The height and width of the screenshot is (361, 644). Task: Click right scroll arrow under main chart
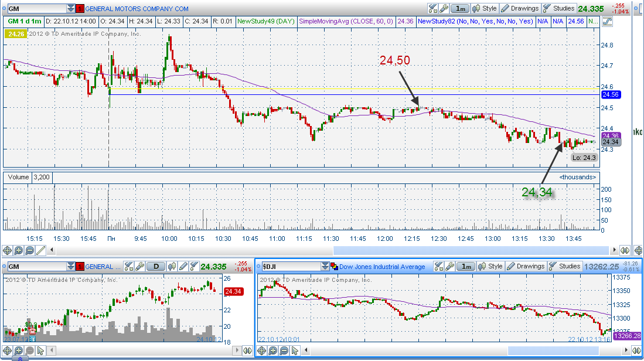[x=615, y=250]
